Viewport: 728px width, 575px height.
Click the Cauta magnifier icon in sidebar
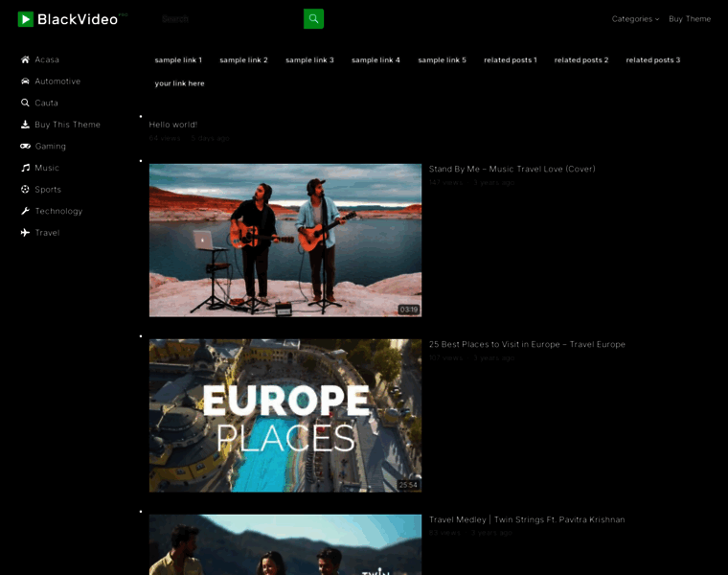[x=25, y=103]
